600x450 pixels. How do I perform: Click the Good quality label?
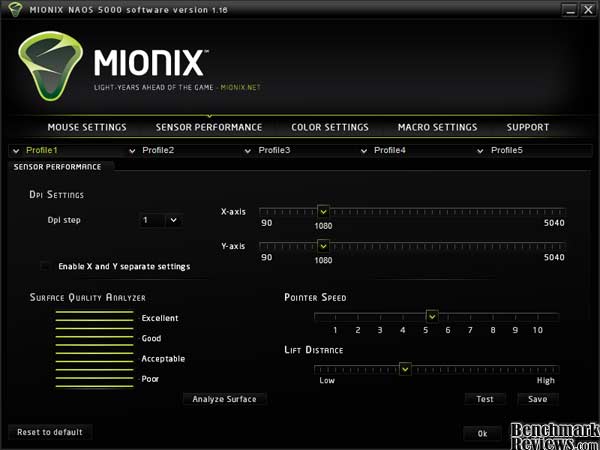[151, 338]
